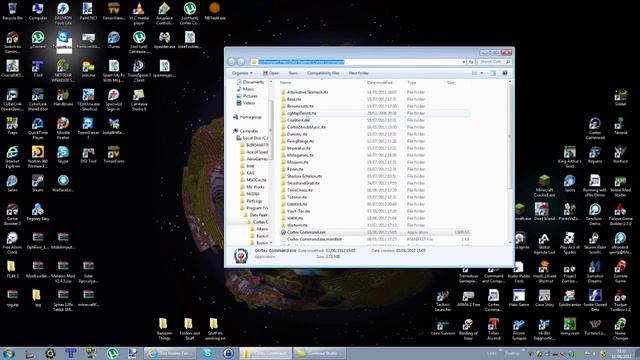Open Camtasia Studio 6 desktop shortcut
Viewport: 640px width, 360px height.
139,100
